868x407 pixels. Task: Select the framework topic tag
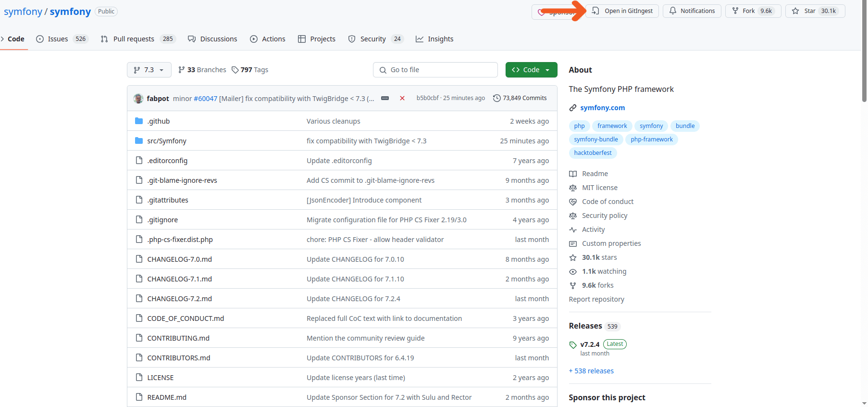612,126
